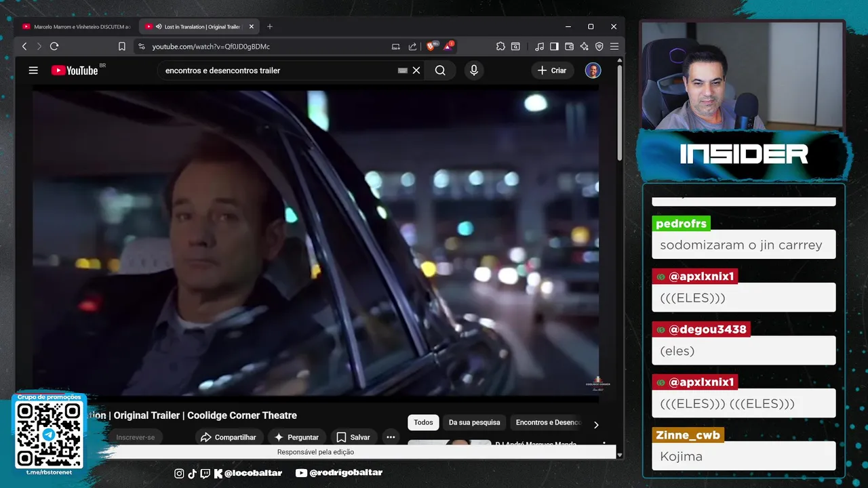Select the 'Encontros e Desenc...' chip
This screenshot has height=488, width=868.
click(548, 422)
